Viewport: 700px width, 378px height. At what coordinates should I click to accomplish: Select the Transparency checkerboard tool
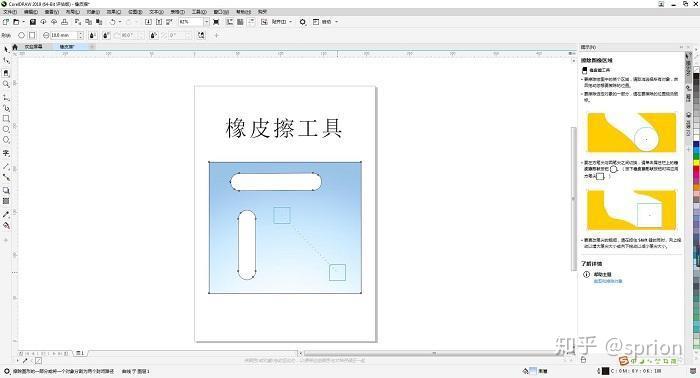(x=6, y=201)
